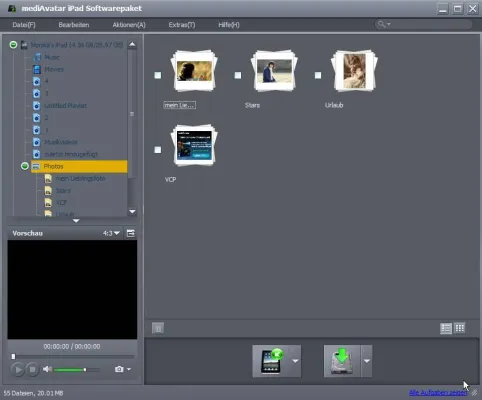The image size is (482, 400).
Task: Click the preview panel detach icon
Action: coord(131,233)
